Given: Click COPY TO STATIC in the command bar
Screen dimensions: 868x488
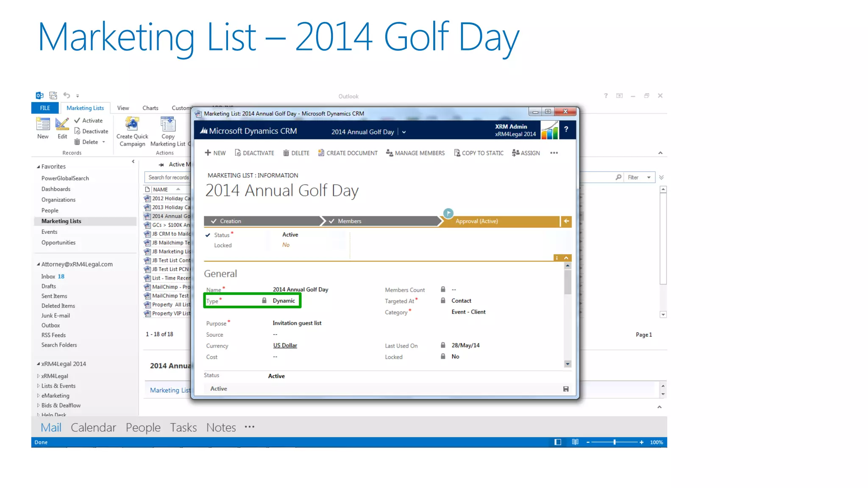Looking at the screenshot, I should pyautogui.click(x=479, y=153).
